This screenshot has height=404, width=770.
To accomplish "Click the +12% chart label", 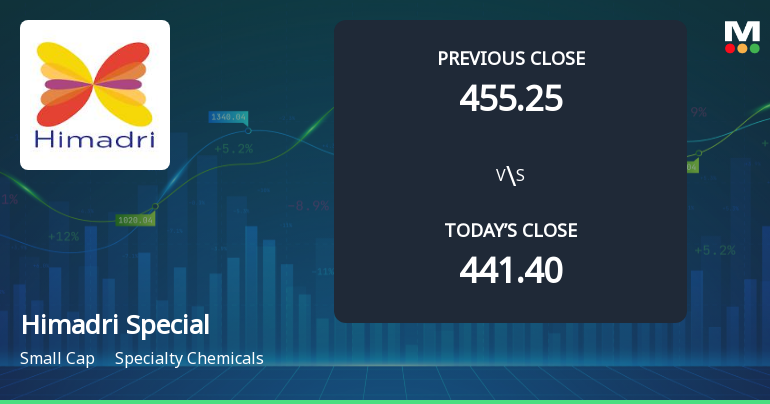I will click(63, 237).
